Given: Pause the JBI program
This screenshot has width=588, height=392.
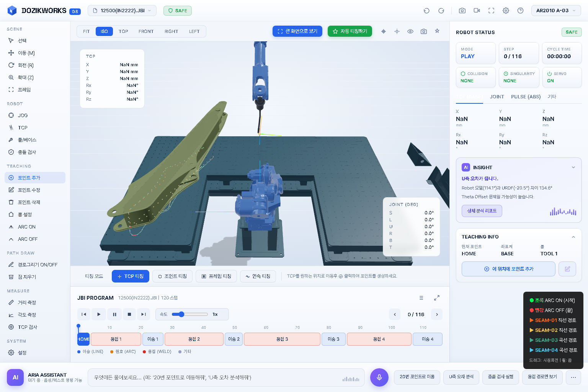Looking at the screenshot, I should coord(114,314).
